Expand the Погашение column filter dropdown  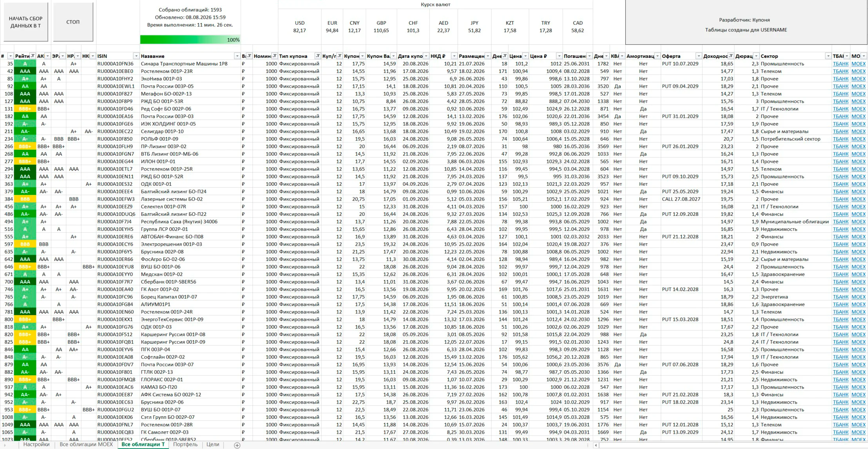[588, 56]
